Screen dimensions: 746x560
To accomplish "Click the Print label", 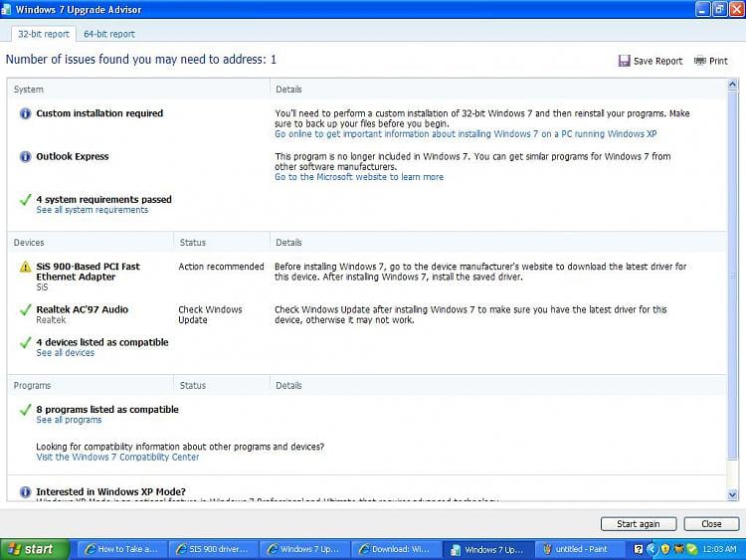I will pos(718,61).
